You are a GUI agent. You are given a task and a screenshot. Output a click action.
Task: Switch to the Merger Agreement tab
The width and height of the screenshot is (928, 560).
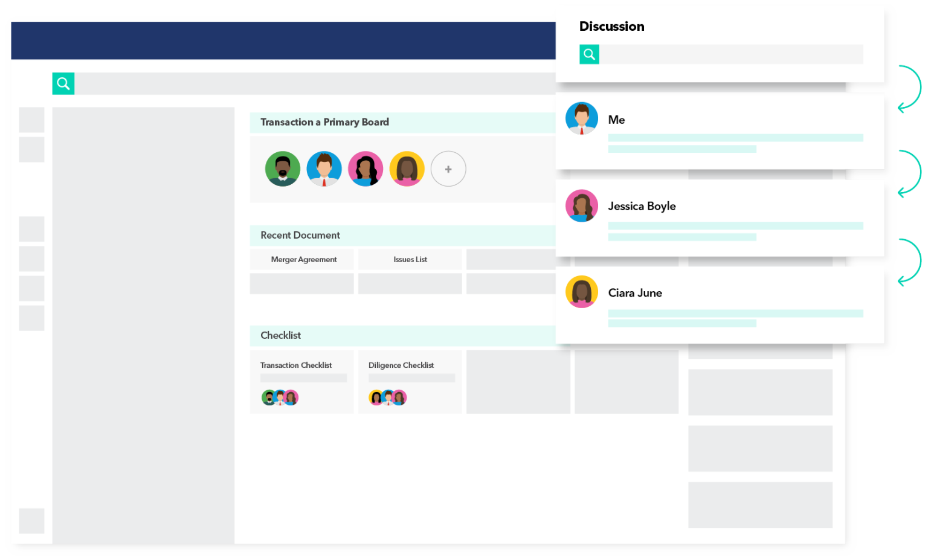pyautogui.click(x=304, y=259)
